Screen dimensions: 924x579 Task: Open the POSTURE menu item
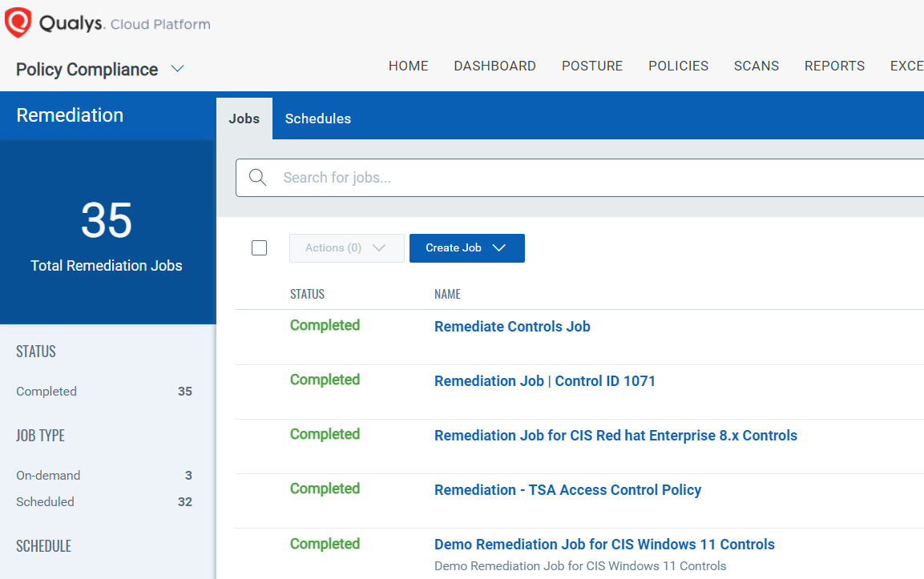click(x=591, y=66)
